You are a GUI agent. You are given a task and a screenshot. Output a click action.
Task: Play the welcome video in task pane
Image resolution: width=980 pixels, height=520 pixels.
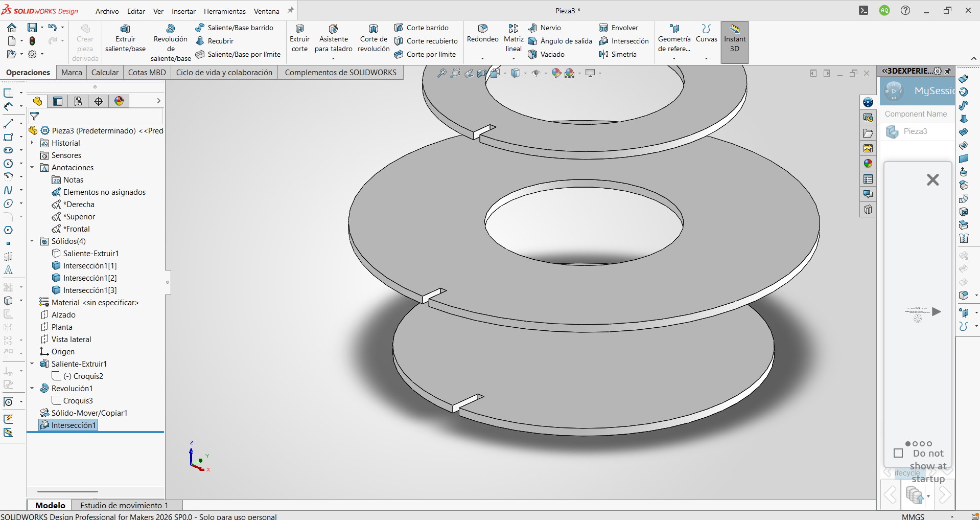[936, 312]
